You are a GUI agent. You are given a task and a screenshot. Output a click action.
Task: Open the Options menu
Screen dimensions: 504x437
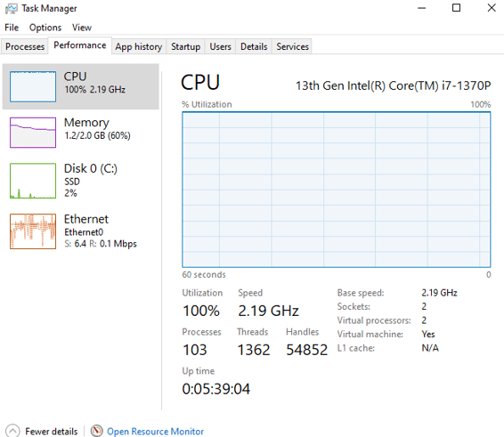(45, 28)
